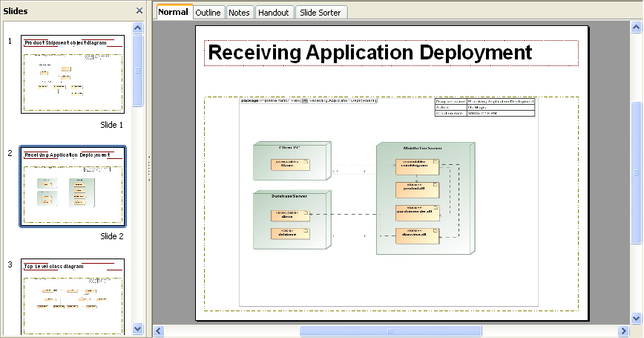This screenshot has height=338, width=644.
Task: Select the Slide 2 thumbnail
Action: click(x=73, y=186)
